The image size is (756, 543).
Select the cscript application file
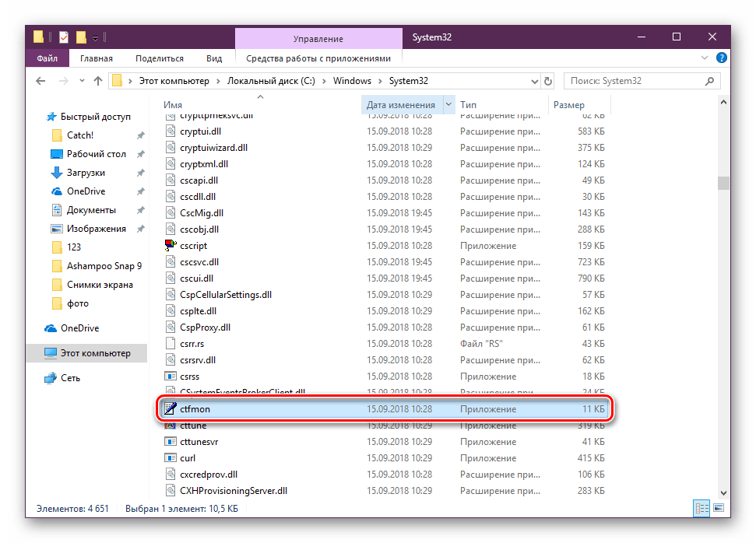(x=194, y=246)
